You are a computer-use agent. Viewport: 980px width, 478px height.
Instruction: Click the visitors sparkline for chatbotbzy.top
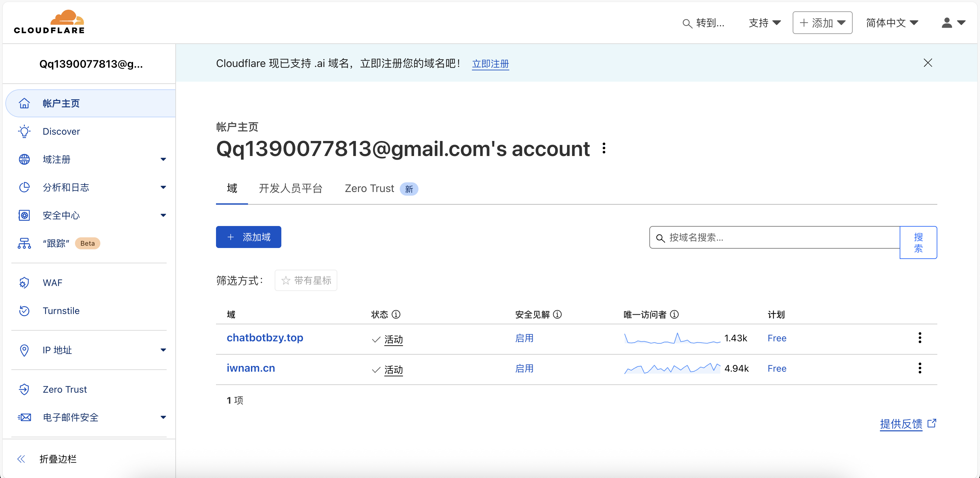click(x=672, y=338)
